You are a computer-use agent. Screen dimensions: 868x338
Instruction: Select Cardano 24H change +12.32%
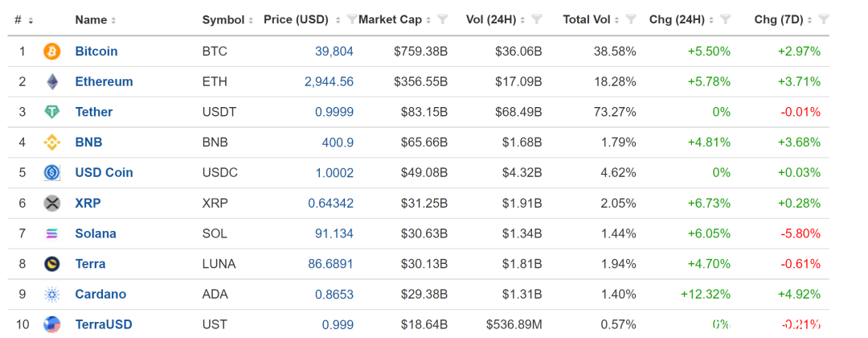(x=706, y=295)
